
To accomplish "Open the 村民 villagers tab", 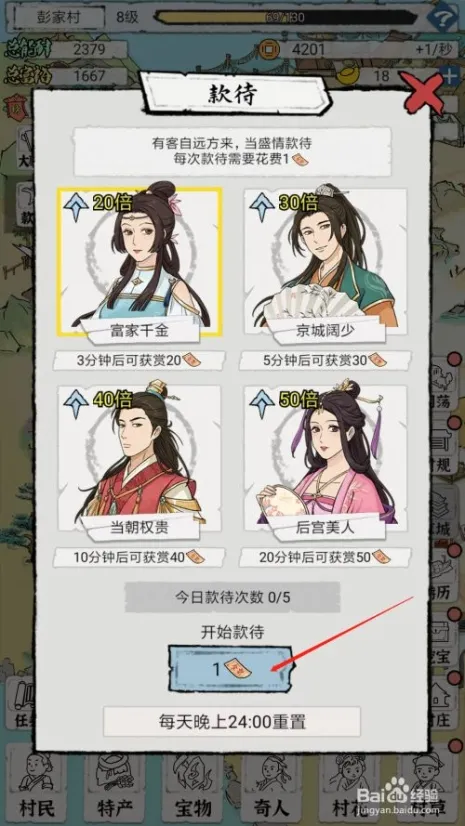I will (x=37, y=788).
